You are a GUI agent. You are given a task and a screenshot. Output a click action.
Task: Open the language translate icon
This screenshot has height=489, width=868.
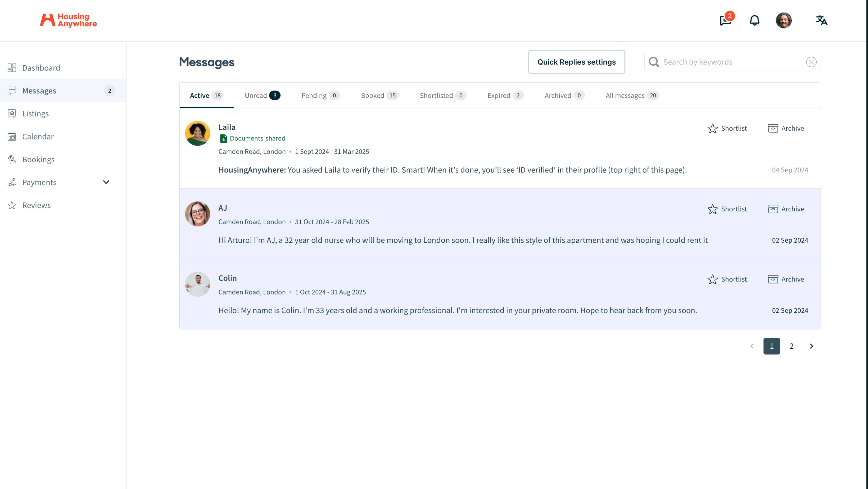(821, 21)
